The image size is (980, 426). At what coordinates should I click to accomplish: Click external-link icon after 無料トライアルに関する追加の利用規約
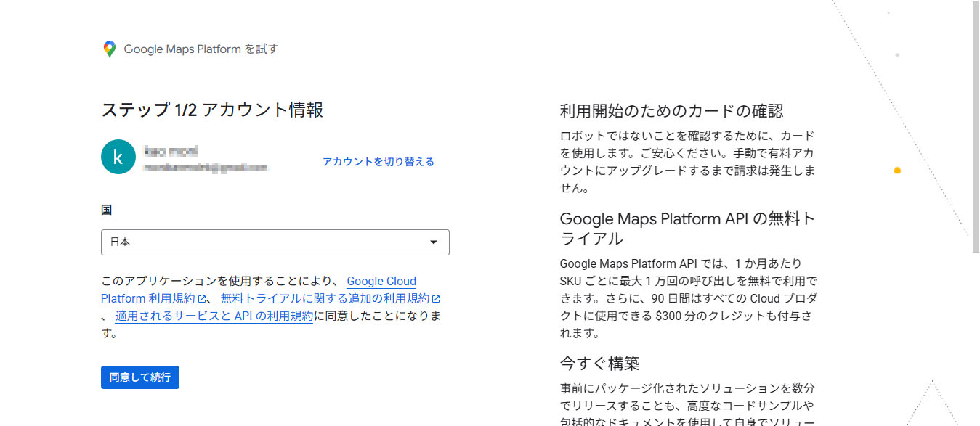coord(436,299)
